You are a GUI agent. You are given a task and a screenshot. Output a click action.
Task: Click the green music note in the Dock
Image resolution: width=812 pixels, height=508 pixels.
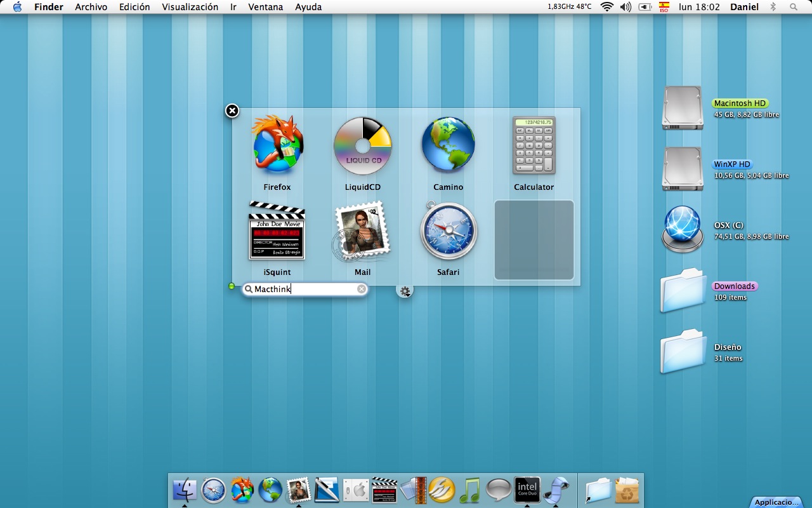[470, 490]
